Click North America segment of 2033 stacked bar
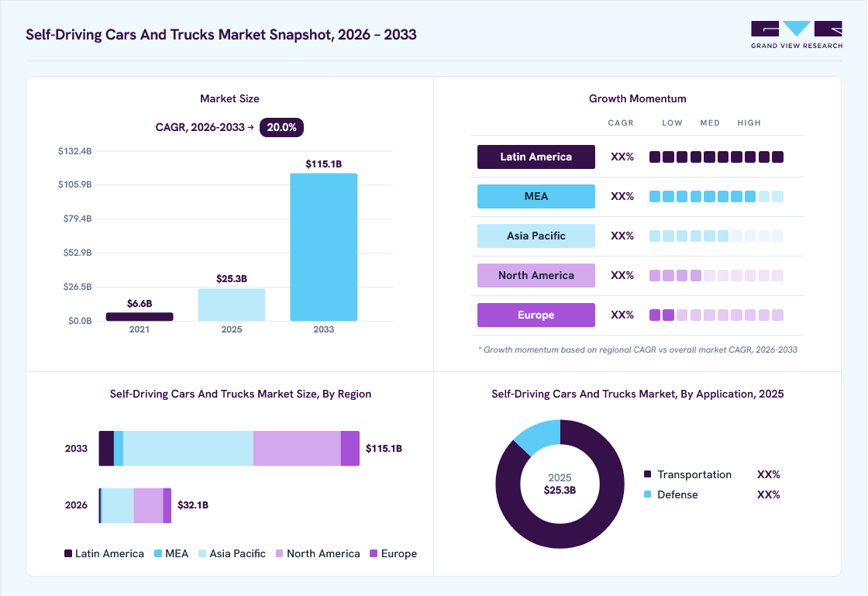This screenshot has width=868, height=596. [x=298, y=448]
